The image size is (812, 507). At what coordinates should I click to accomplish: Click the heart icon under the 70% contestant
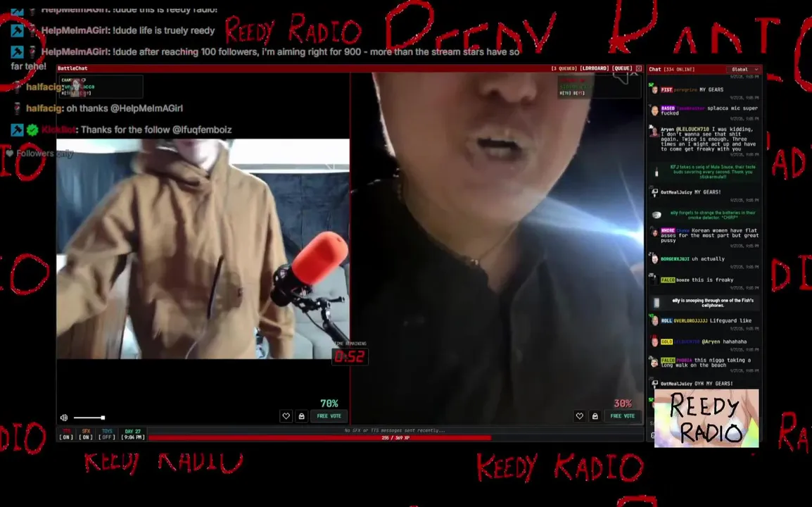click(286, 415)
